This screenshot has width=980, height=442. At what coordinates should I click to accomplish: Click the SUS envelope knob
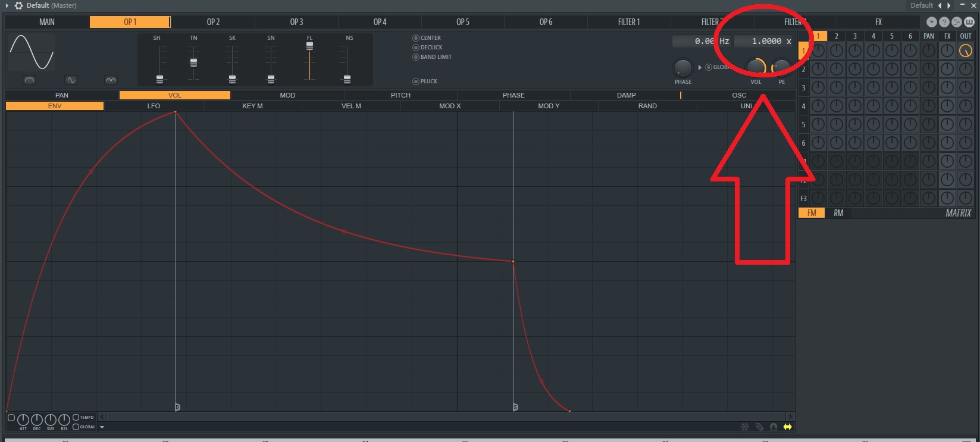click(x=51, y=419)
